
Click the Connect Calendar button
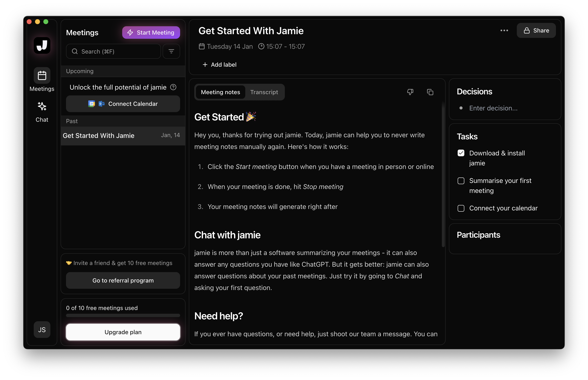tap(123, 104)
